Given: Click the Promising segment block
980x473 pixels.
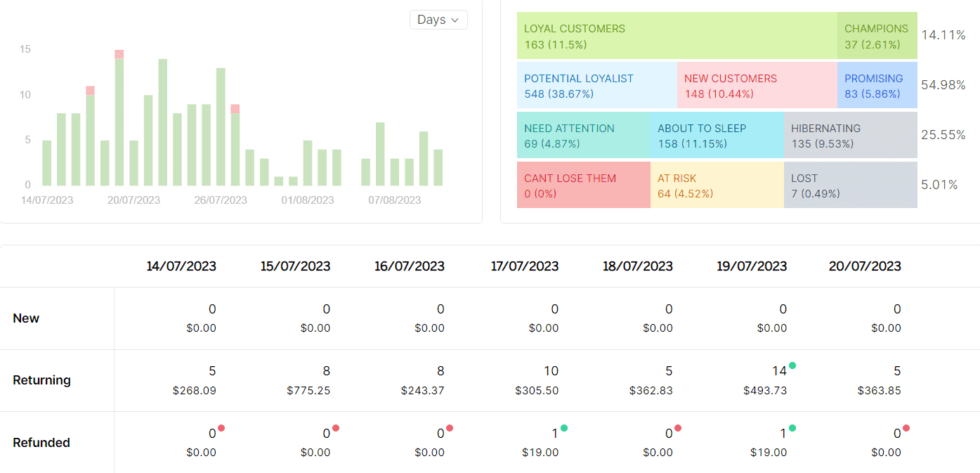Looking at the screenshot, I should tap(877, 86).
